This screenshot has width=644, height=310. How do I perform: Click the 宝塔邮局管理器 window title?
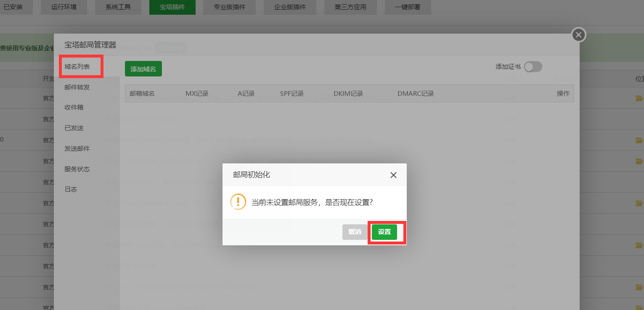point(90,45)
